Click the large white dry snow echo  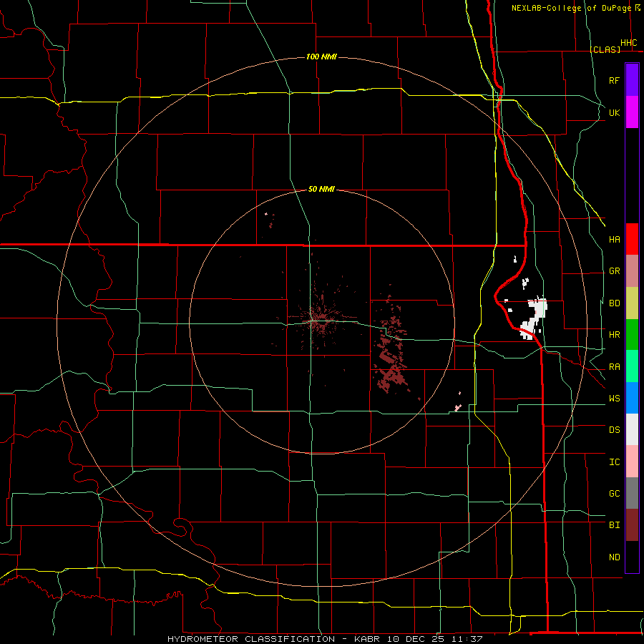(535, 318)
